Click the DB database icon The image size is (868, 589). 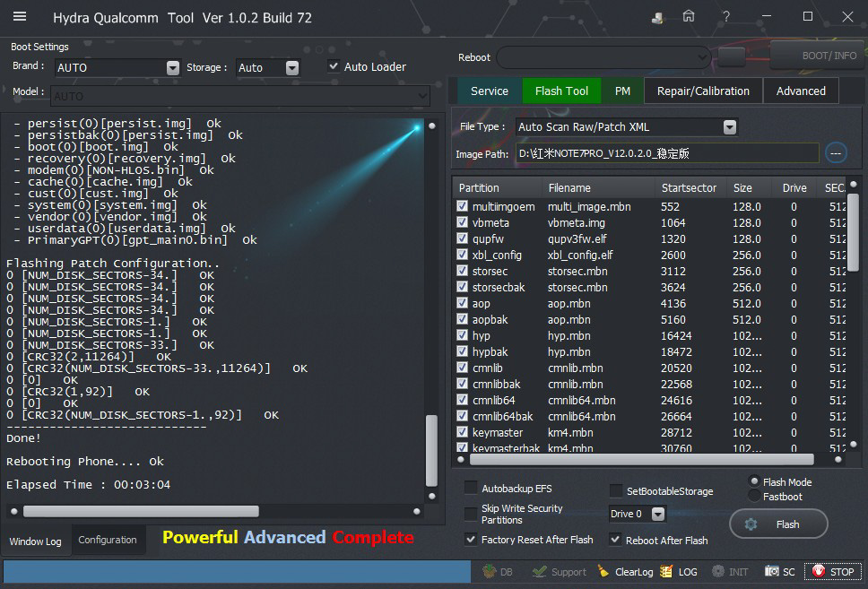click(497, 572)
